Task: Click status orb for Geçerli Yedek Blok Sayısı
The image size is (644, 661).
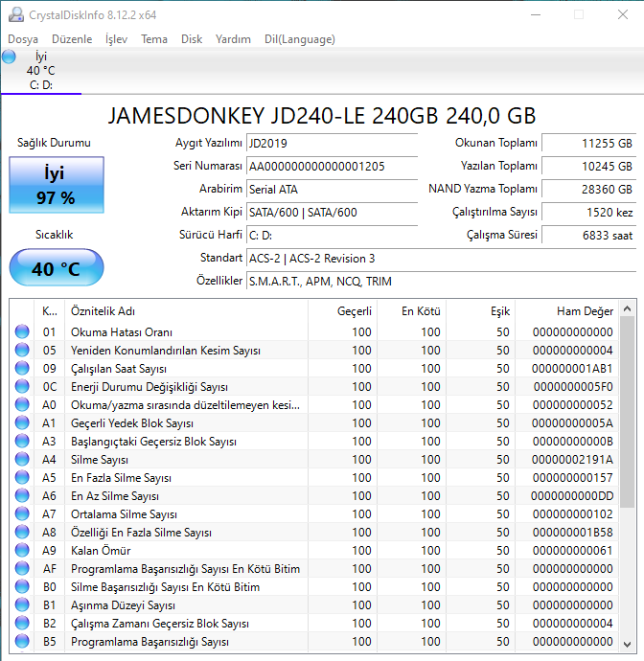Action: 22,422
